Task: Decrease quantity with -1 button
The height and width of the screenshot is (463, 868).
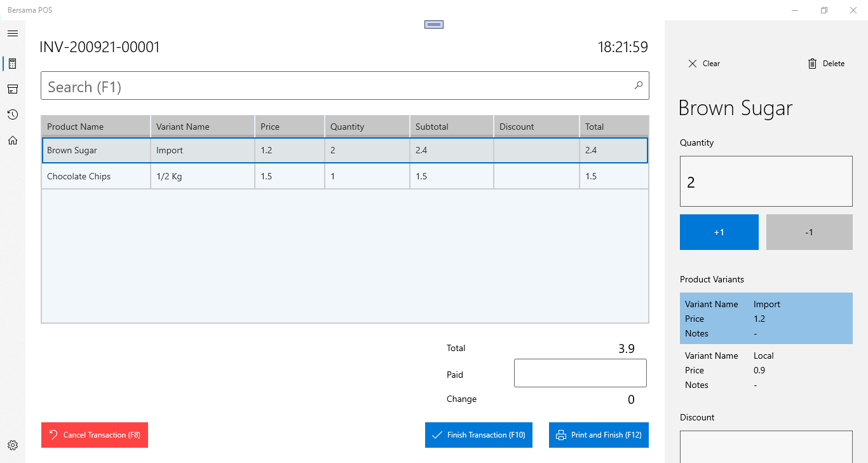Action: (x=809, y=232)
